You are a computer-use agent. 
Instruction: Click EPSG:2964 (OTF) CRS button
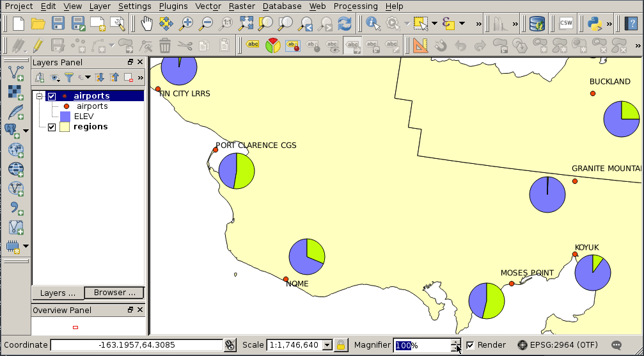(x=555, y=345)
